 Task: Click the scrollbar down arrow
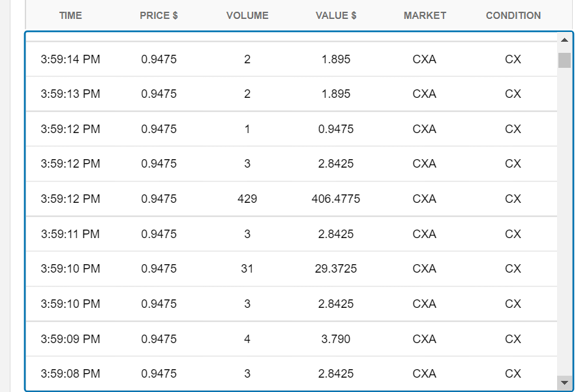tap(564, 382)
